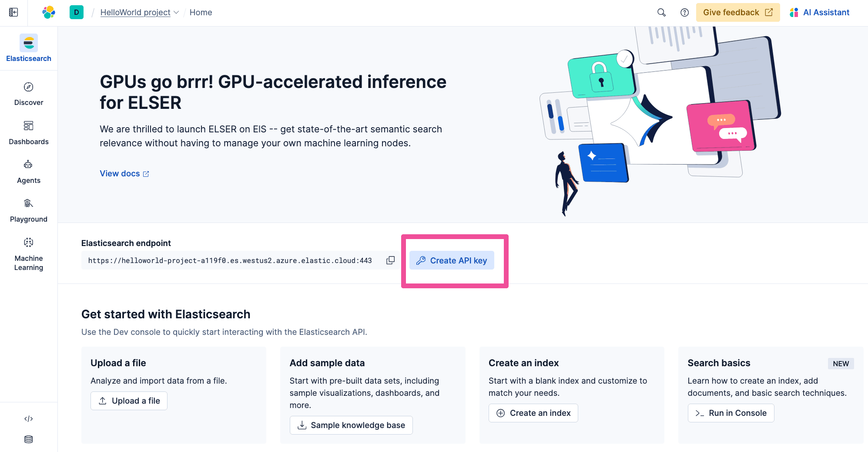Open Discover from the sidebar
868x452 pixels.
29,94
